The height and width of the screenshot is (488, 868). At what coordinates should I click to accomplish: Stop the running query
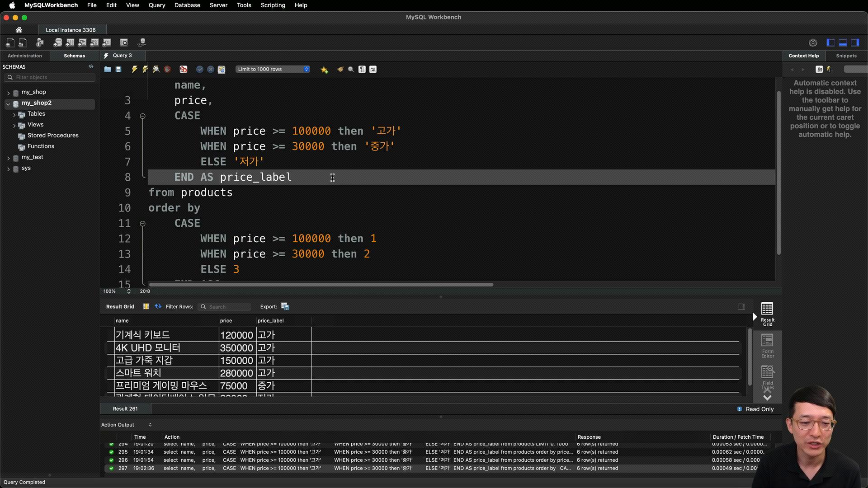tap(167, 69)
